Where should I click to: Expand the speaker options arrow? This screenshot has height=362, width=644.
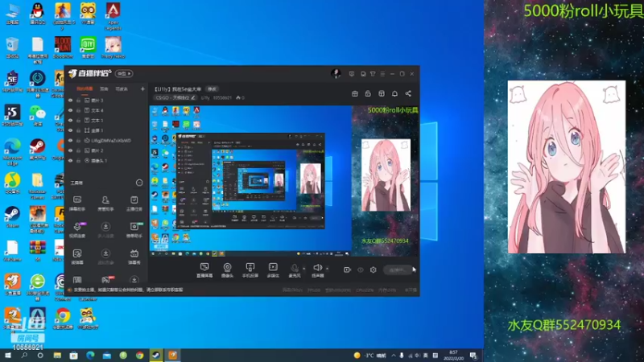[327, 269]
